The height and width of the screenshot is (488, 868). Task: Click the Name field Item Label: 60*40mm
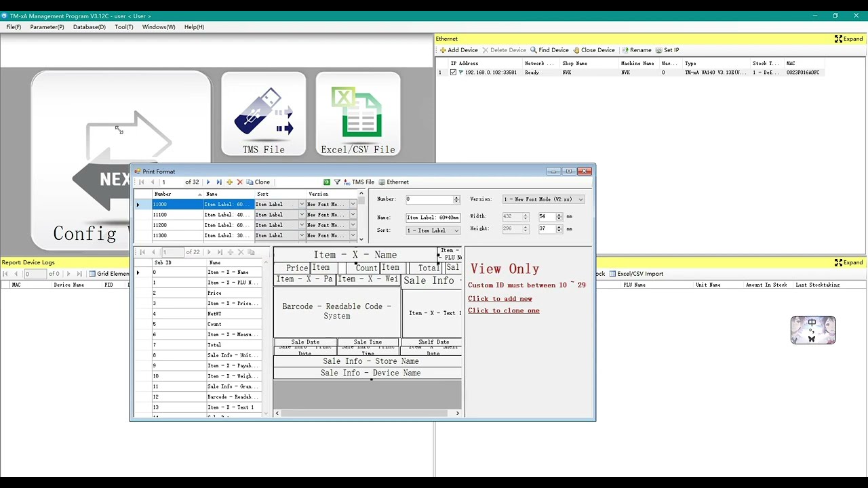433,218
